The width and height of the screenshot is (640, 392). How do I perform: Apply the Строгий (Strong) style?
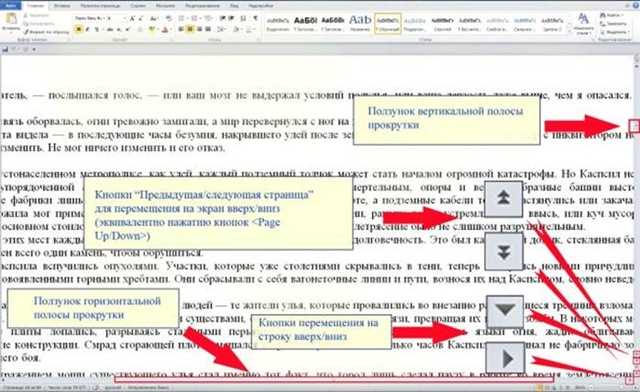pyautogui.click(x=442, y=24)
